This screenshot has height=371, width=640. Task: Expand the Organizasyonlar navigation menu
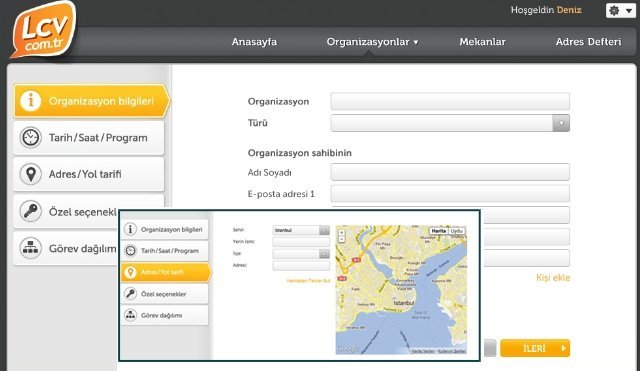[x=372, y=42]
